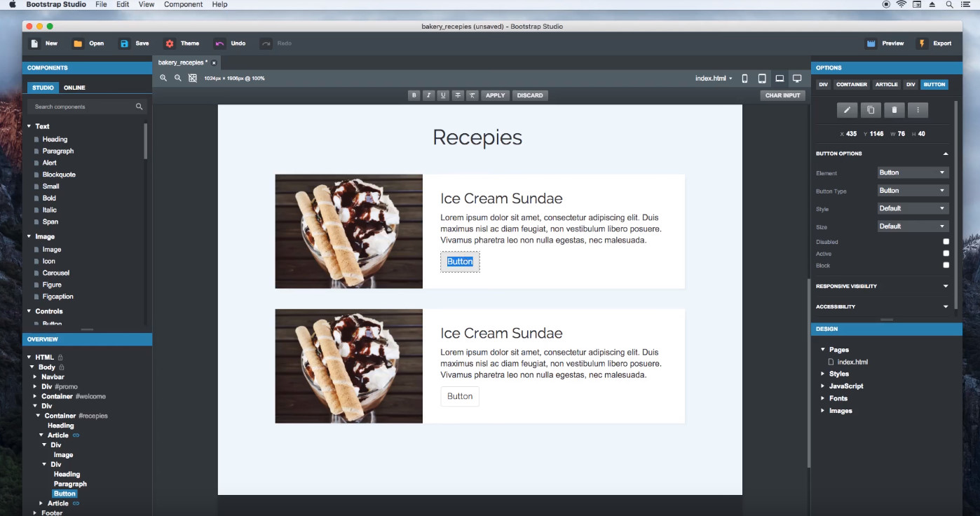Enable the Disabled checkbox
The height and width of the screenshot is (516, 980).
(x=946, y=242)
